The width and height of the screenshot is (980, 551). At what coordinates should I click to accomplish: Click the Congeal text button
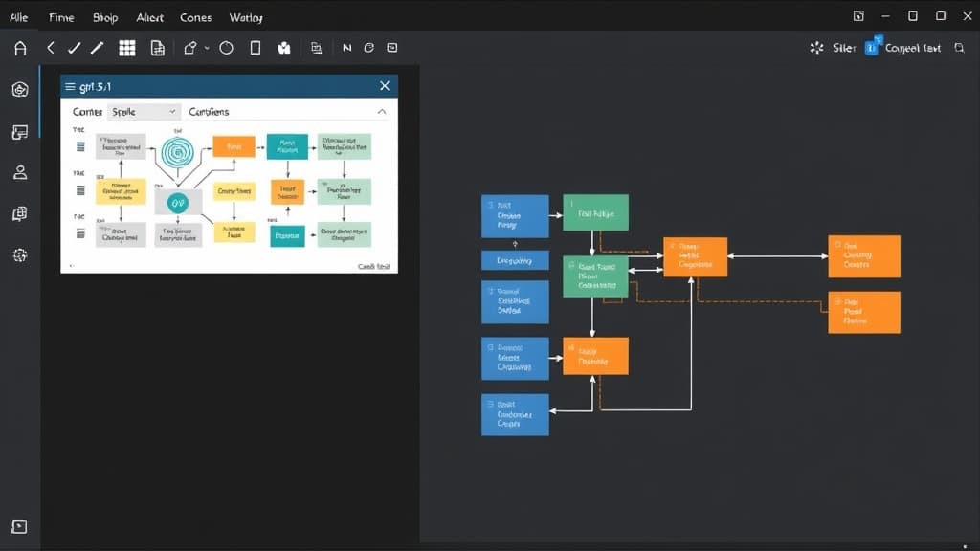pyautogui.click(x=911, y=47)
